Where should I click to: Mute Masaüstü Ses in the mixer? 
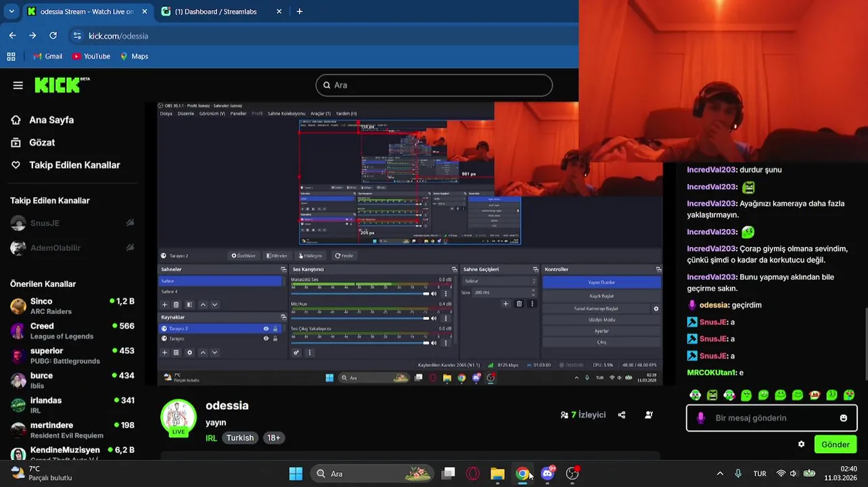[x=435, y=294]
